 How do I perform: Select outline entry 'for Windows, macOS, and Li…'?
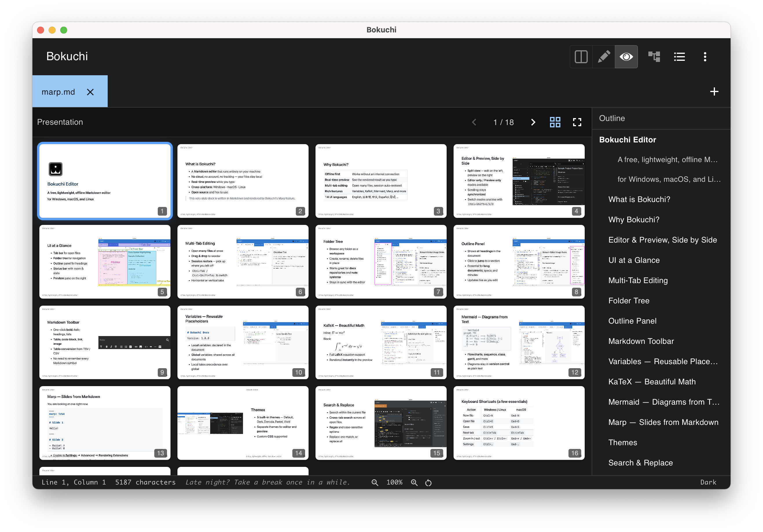click(669, 179)
